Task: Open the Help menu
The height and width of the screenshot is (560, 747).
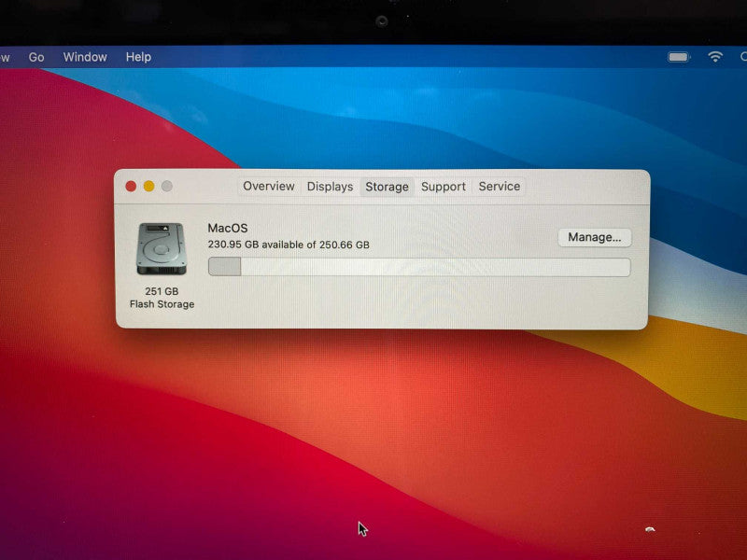Action: point(138,57)
